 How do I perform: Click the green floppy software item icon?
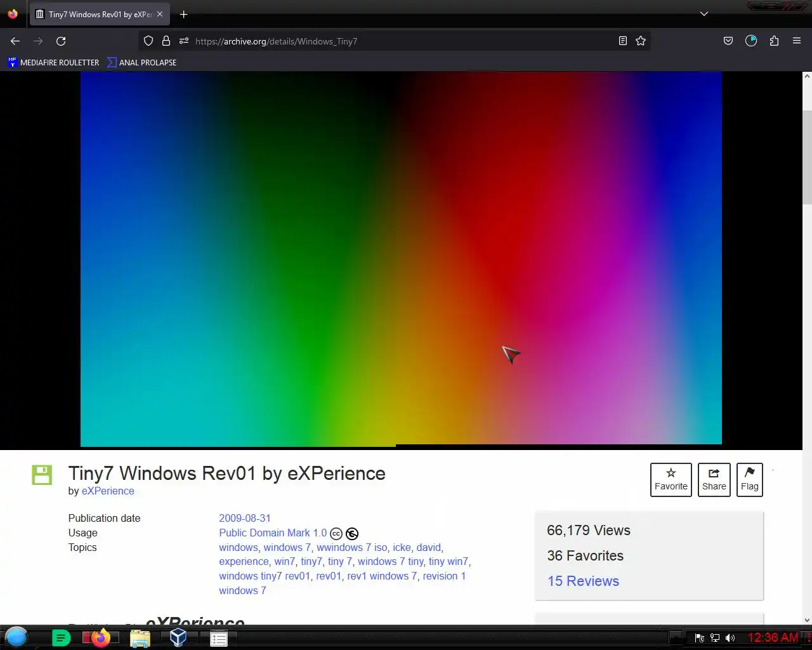tap(42, 474)
